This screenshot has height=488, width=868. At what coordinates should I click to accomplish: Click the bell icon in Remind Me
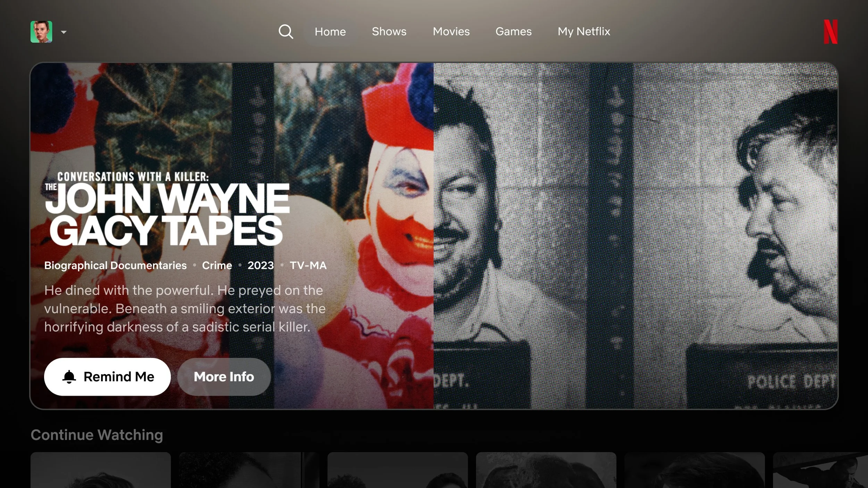pos(69,377)
